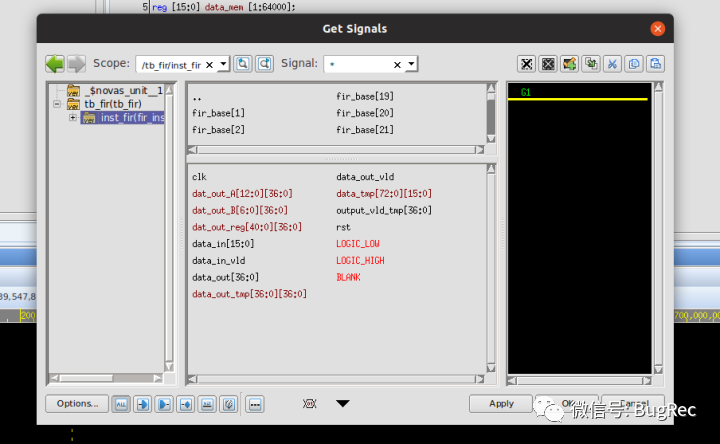Select the clk signal

pos(199,177)
